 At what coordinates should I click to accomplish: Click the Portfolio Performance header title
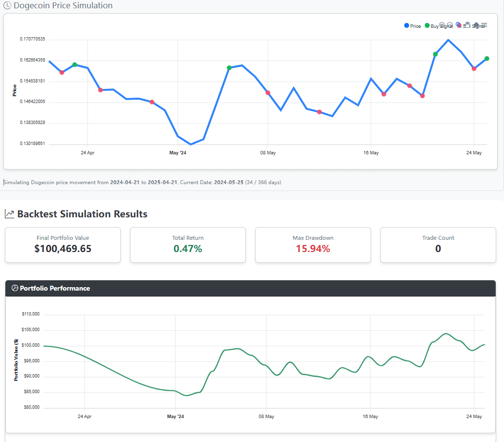tap(55, 288)
